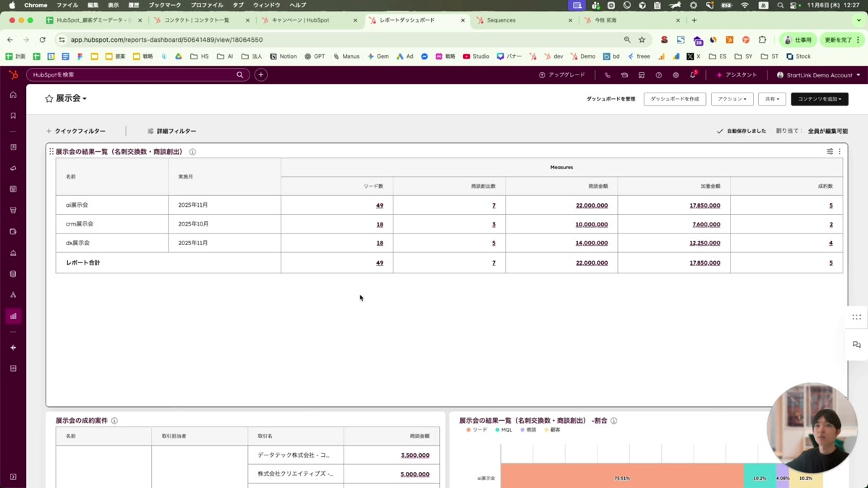Image resolution: width=868 pixels, height=488 pixels.
Task: Click the three-dot menu on the report card
Action: 840,152
